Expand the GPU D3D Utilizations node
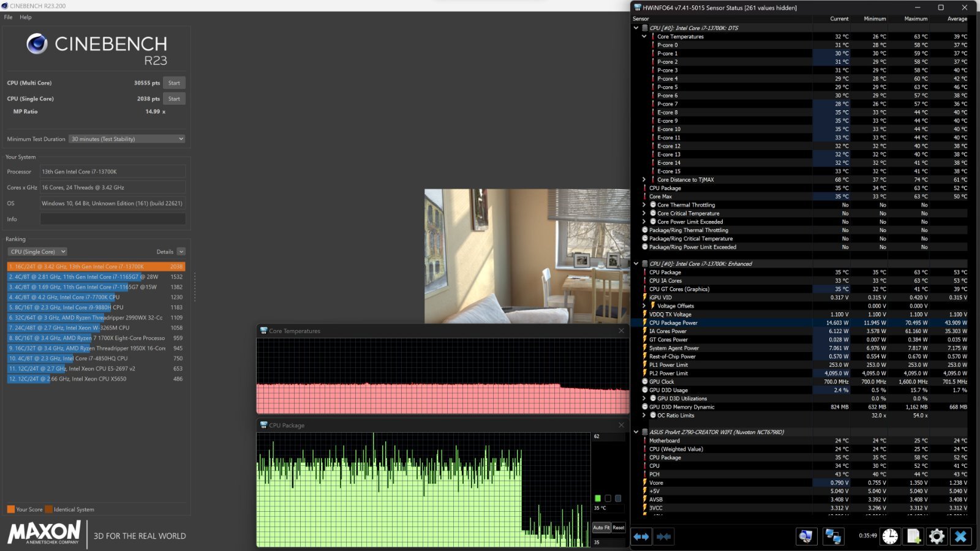This screenshot has height=551, width=980. [x=644, y=398]
